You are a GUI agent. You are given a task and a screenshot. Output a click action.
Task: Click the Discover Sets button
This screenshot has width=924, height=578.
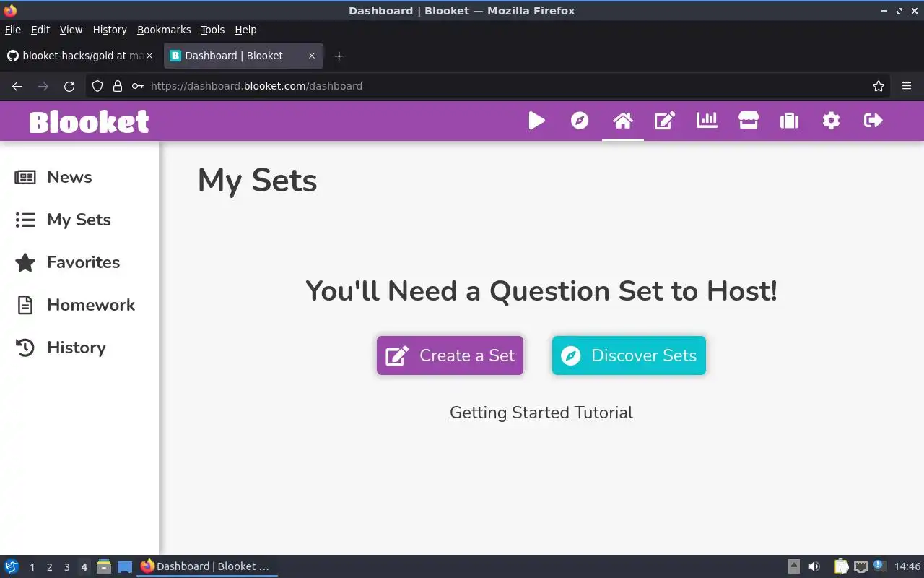pyautogui.click(x=629, y=355)
